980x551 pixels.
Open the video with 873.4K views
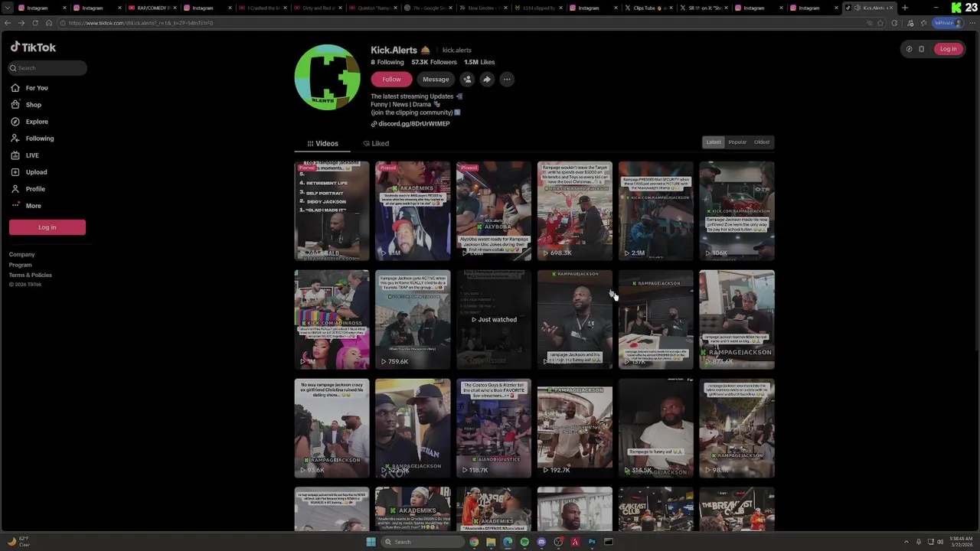[737, 319]
